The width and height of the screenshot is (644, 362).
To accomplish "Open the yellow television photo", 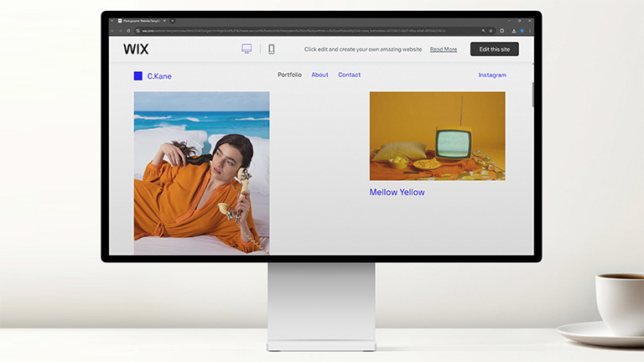I will (x=438, y=136).
